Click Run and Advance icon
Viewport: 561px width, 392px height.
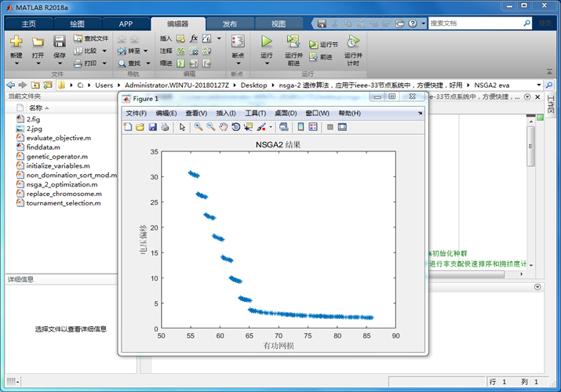(293, 42)
